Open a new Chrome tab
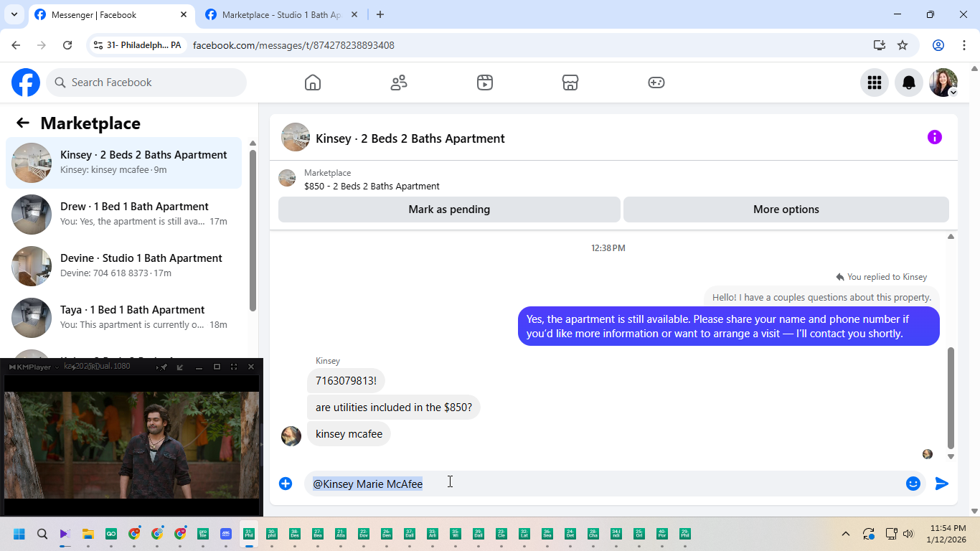980x551 pixels. [x=380, y=14]
